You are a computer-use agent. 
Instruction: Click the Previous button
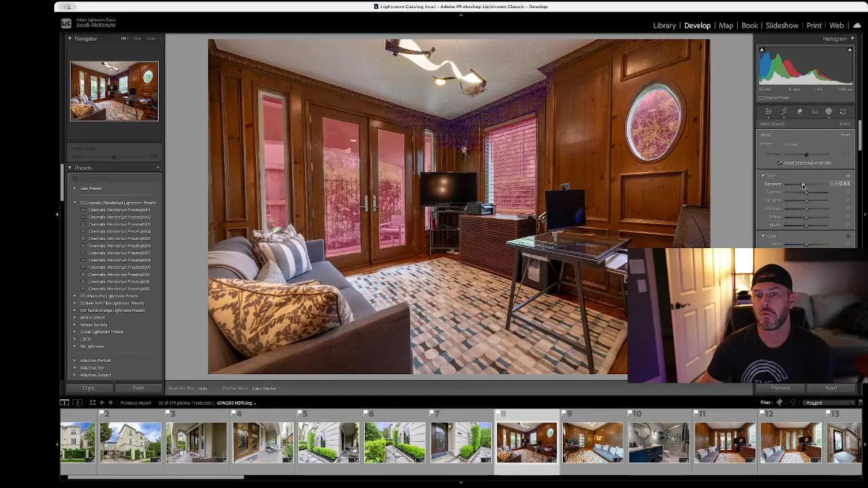click(781, 388)
